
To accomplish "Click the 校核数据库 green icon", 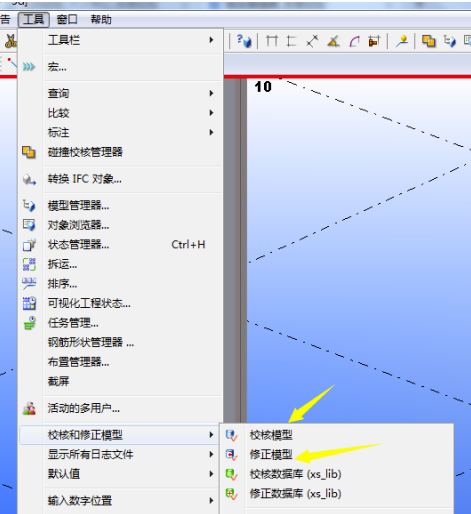I will (231, 474).
